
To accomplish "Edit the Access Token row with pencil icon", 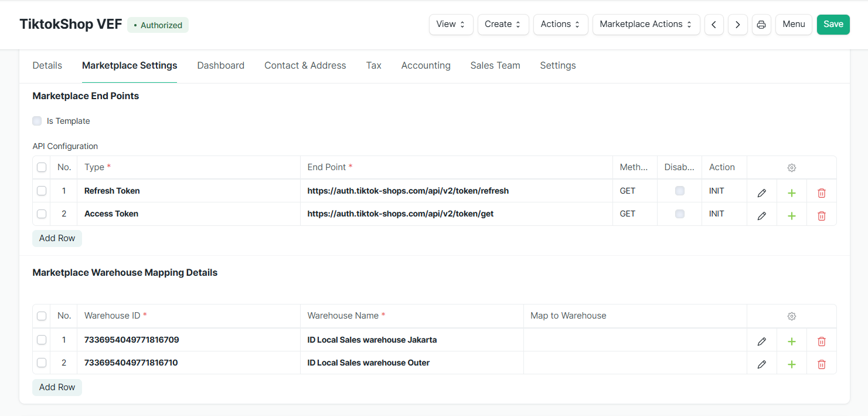I will coord(762,216).
